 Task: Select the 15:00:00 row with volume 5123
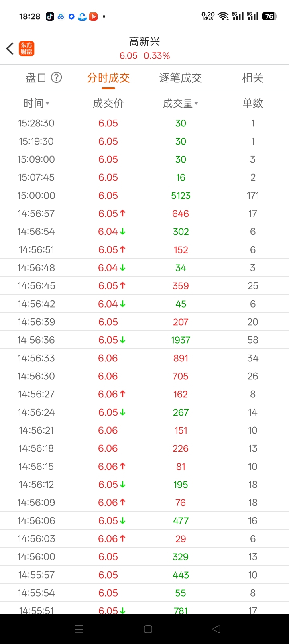coord(144,196)
